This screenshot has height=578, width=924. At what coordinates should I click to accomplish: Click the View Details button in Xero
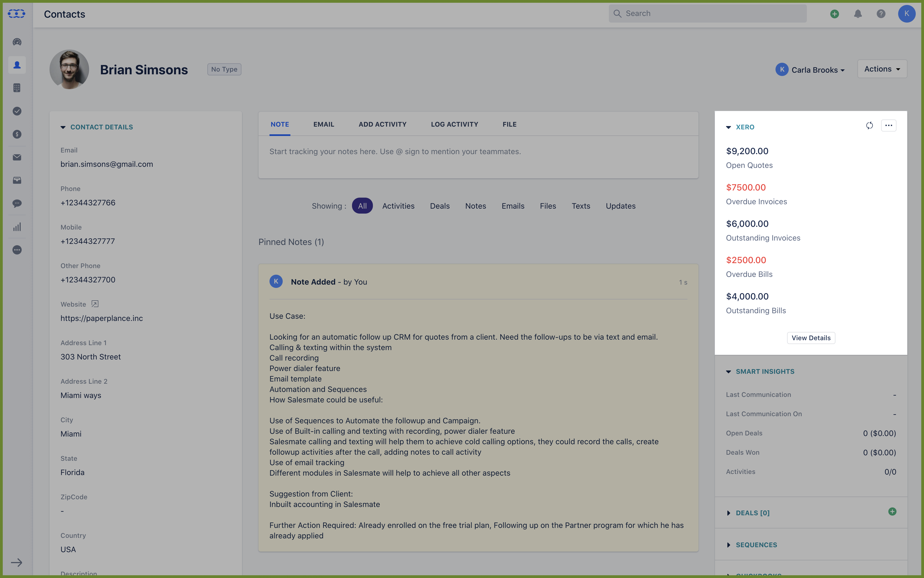pos(811,338)
